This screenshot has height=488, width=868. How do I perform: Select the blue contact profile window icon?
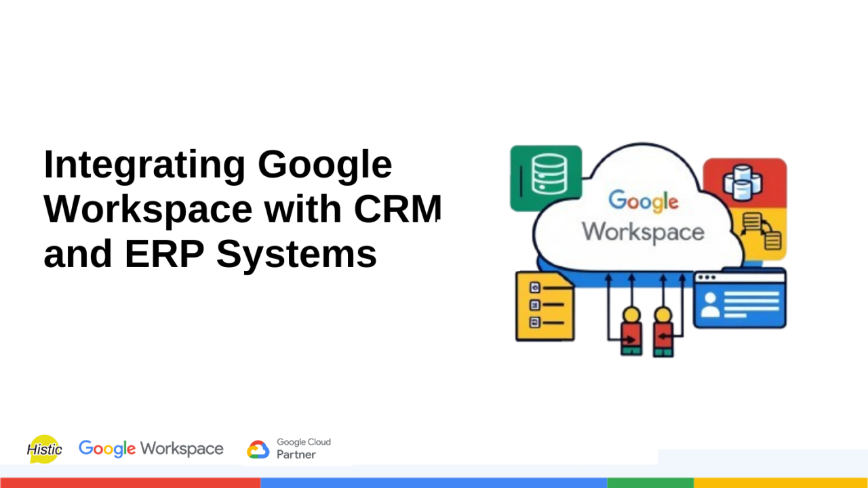740,298
